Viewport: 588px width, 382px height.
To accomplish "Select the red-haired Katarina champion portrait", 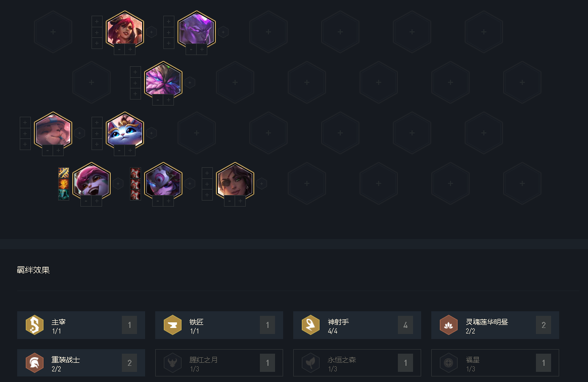I will coord(125,29).
